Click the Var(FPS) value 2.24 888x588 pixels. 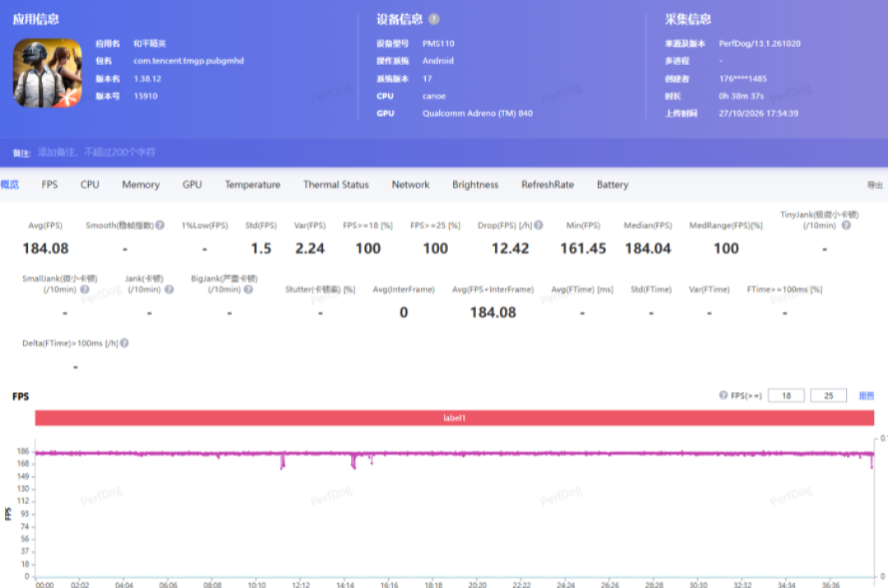pos(310,248)
